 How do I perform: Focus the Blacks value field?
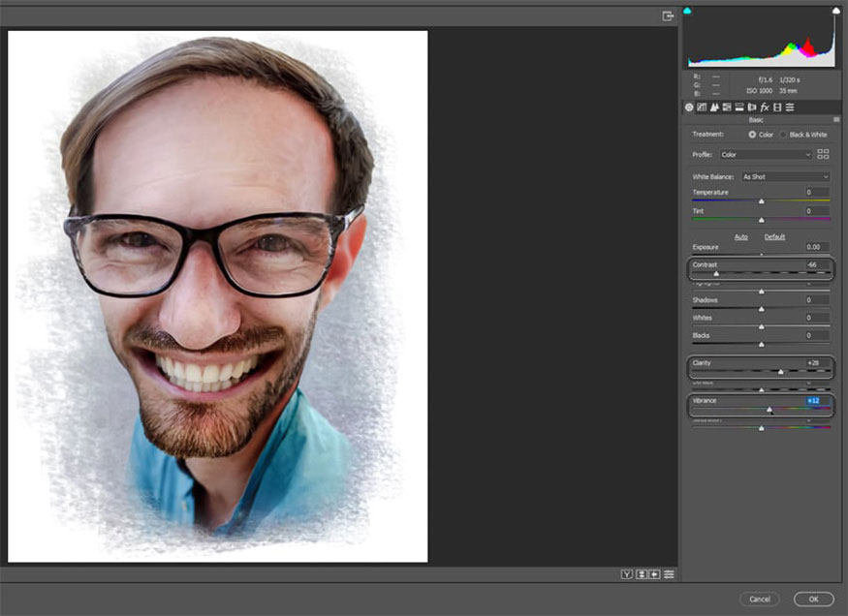(x=817, y=335)
